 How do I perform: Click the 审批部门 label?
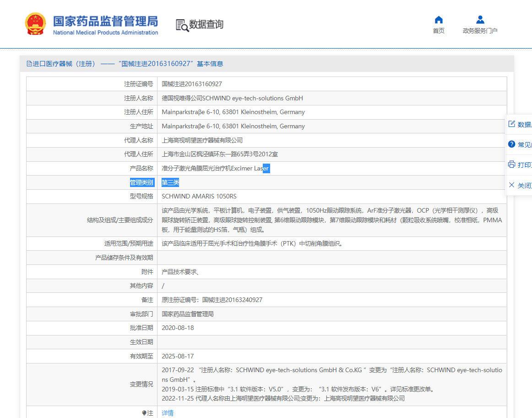(x=141, y=314)
